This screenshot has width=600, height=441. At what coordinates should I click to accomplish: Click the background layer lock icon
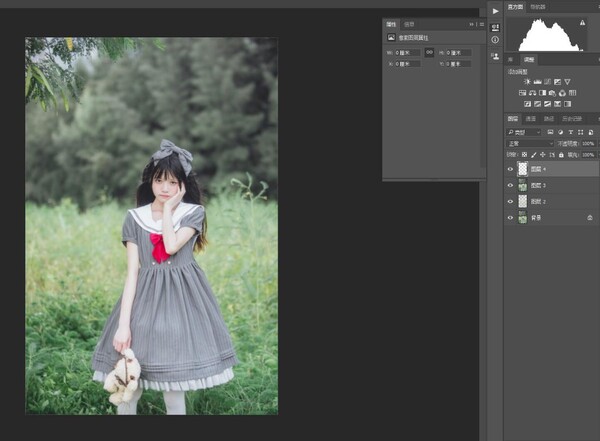[x=590, y=217]
